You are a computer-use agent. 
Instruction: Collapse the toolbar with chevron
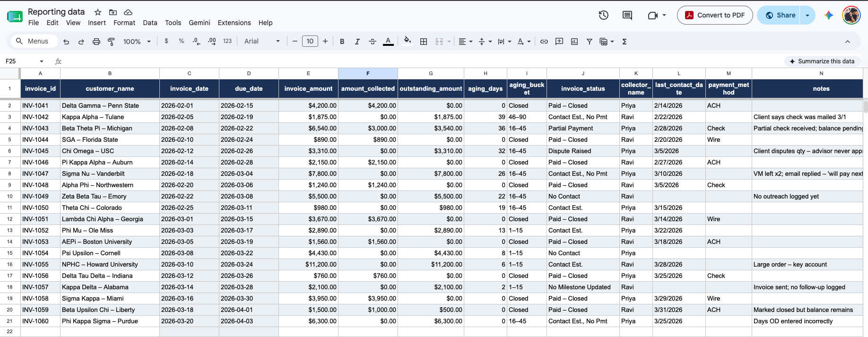click(x=848, y=42)
